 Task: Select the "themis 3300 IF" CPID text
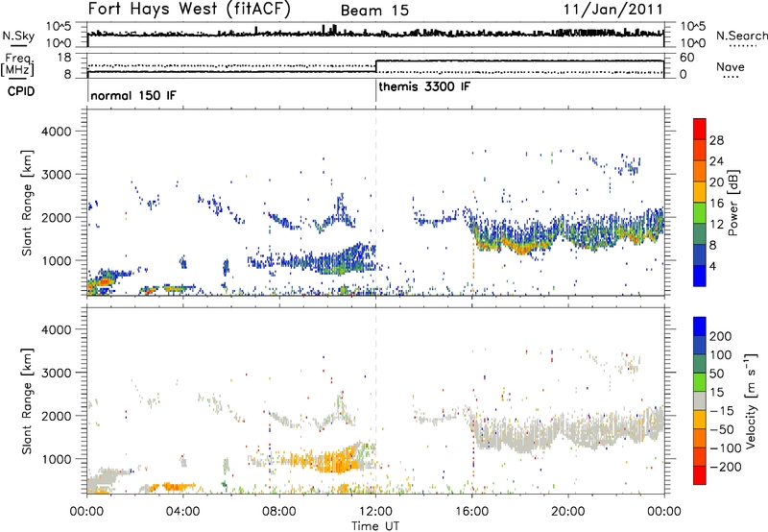[x=424, y=86]
